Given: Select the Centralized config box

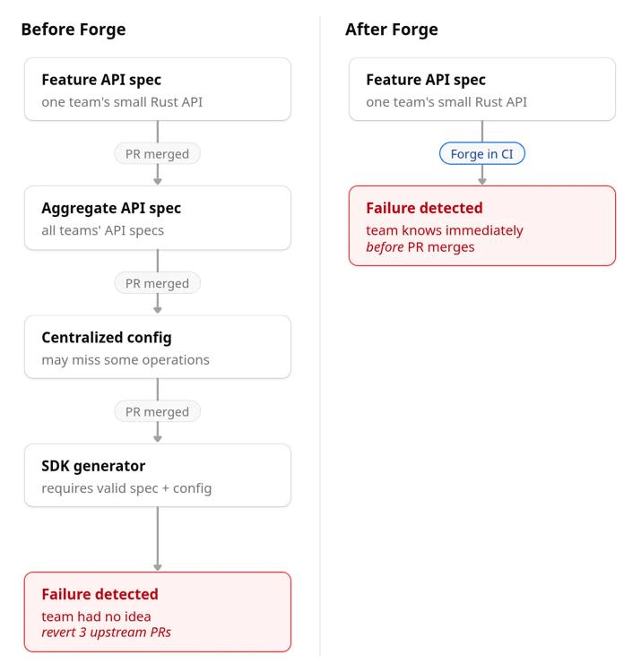Looking at the screenshot, I should 158,347.
